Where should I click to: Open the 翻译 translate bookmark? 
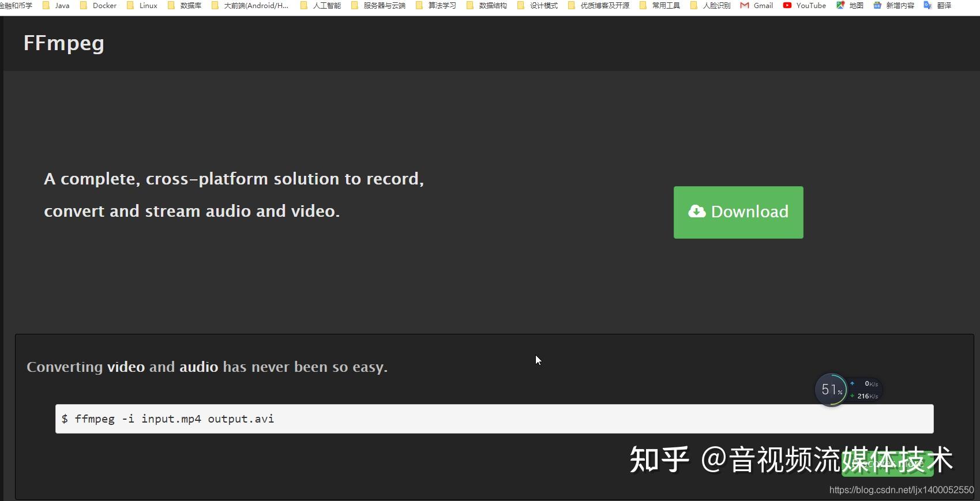tap(937, 5)
